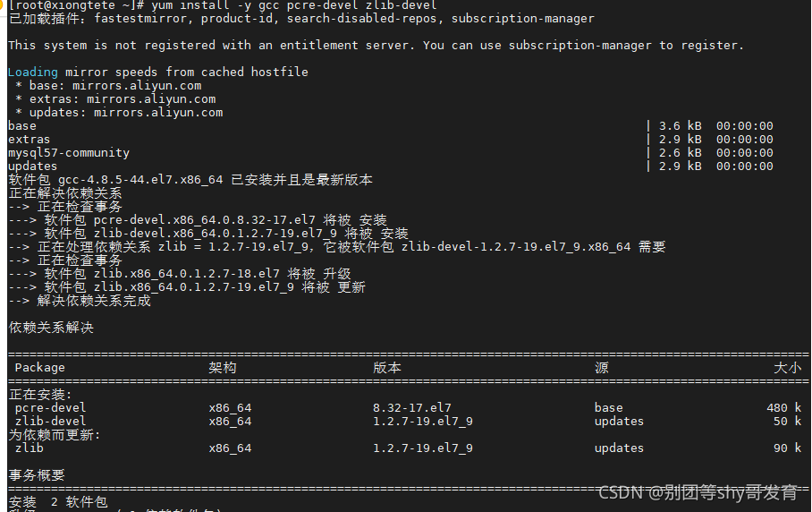This screenshot has height=512, width=812.
Task: Click the '为依赖而更新:' section label
Action: [55, 435]
